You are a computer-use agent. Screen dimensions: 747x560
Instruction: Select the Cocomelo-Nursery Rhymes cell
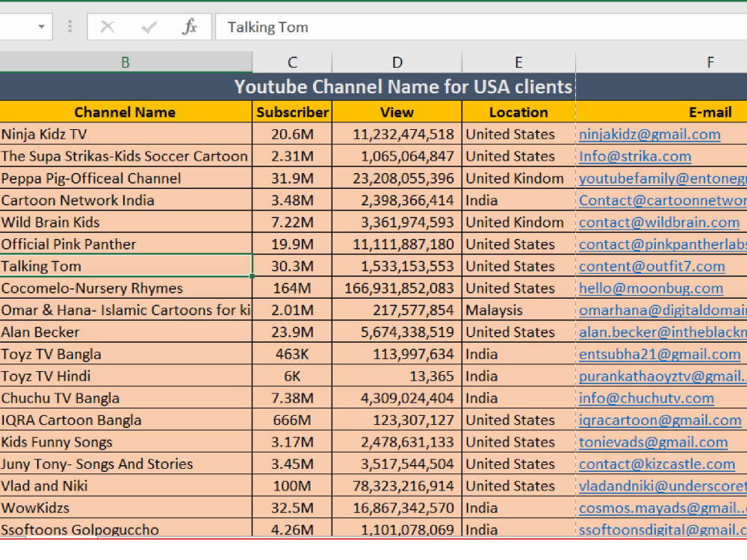tap(125, 288)
